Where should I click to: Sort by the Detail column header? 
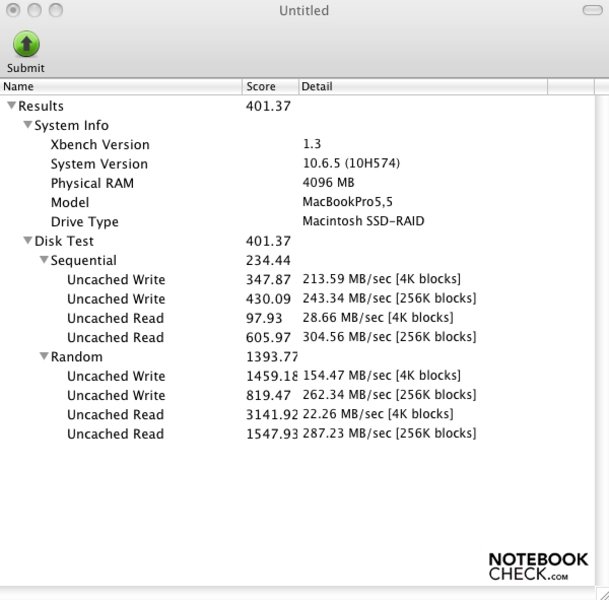pos(423,86)
